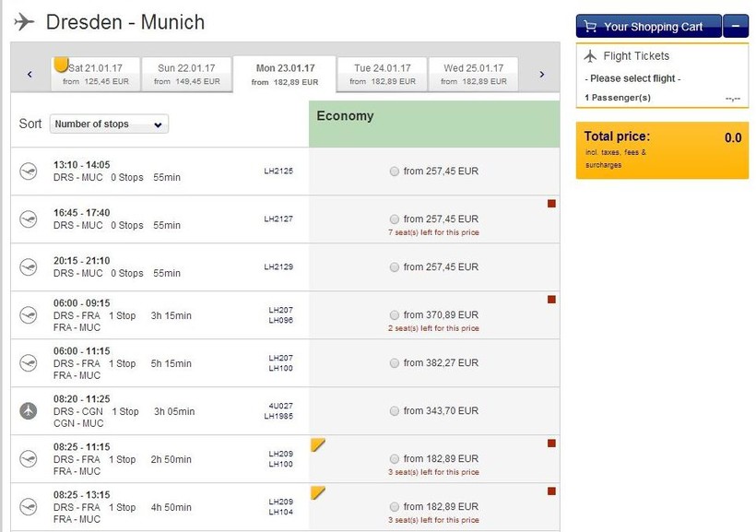Show later dates with the right arrow
Viewport: 756px width, 532px height.
[x=541, y=75]
